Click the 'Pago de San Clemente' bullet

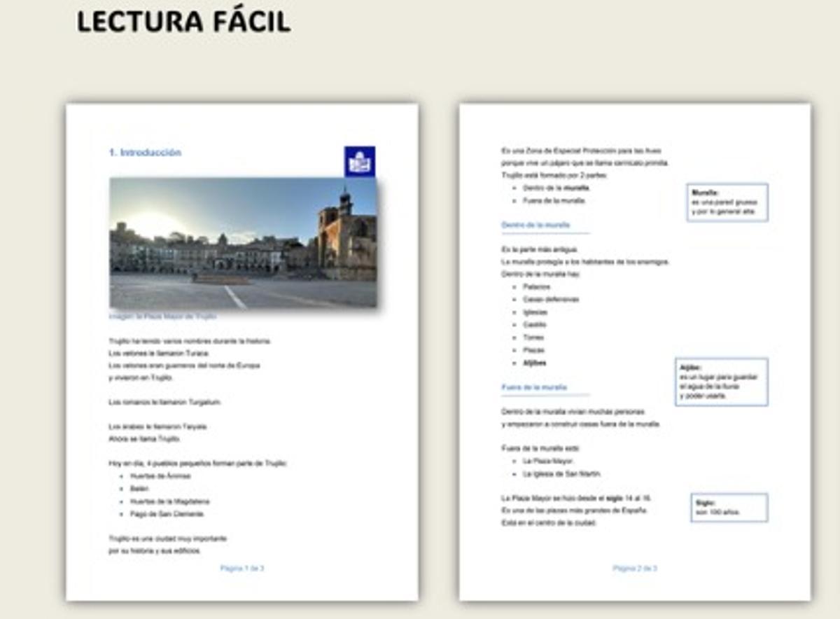point(167,514)
